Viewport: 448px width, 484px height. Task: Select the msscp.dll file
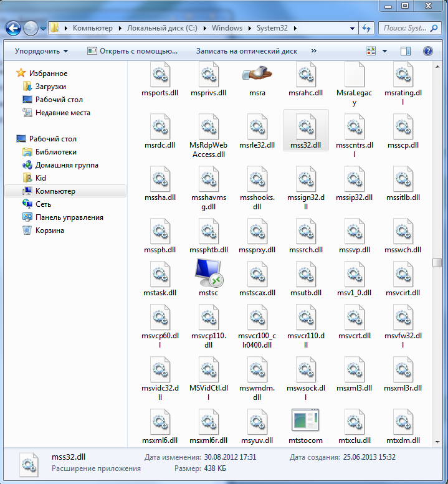[x=403, y=132]
